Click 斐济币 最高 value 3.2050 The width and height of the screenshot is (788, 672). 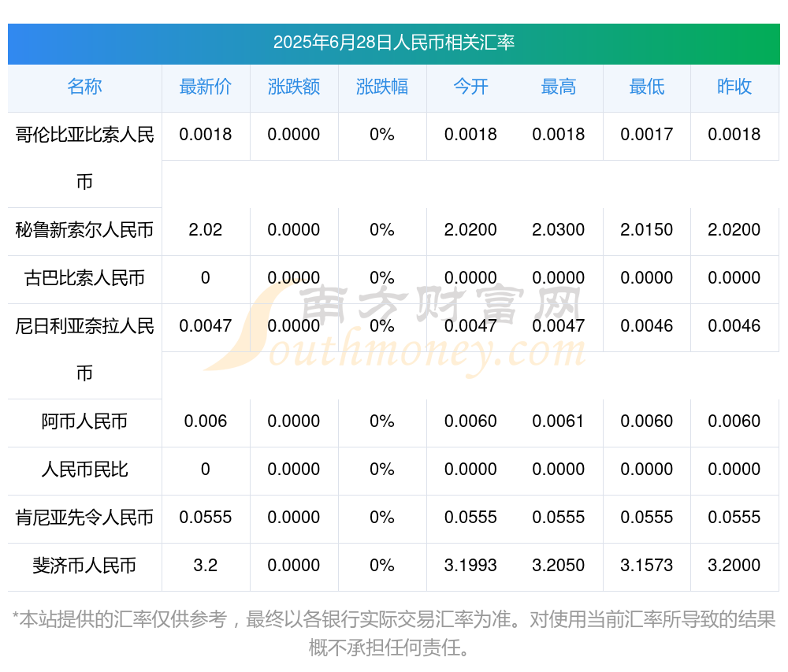[559, 566]
